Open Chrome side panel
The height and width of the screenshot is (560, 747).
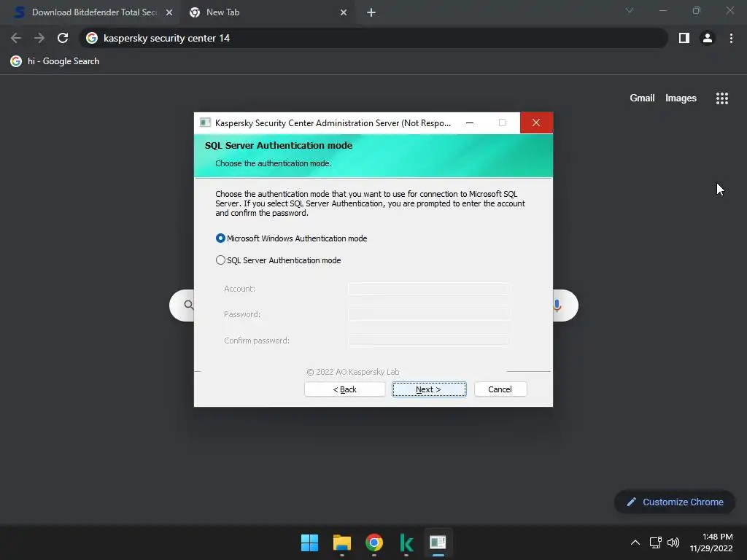pyautogui.click(x=684, y=38)
